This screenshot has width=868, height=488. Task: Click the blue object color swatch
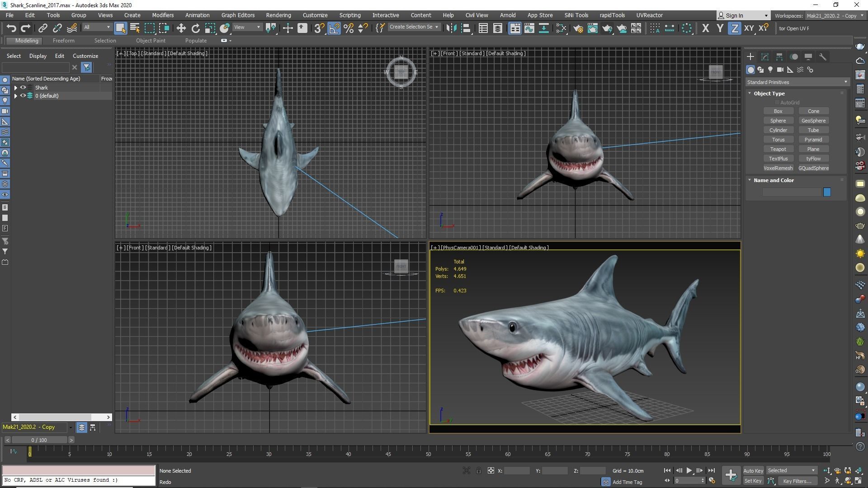[x=827, y=192]
